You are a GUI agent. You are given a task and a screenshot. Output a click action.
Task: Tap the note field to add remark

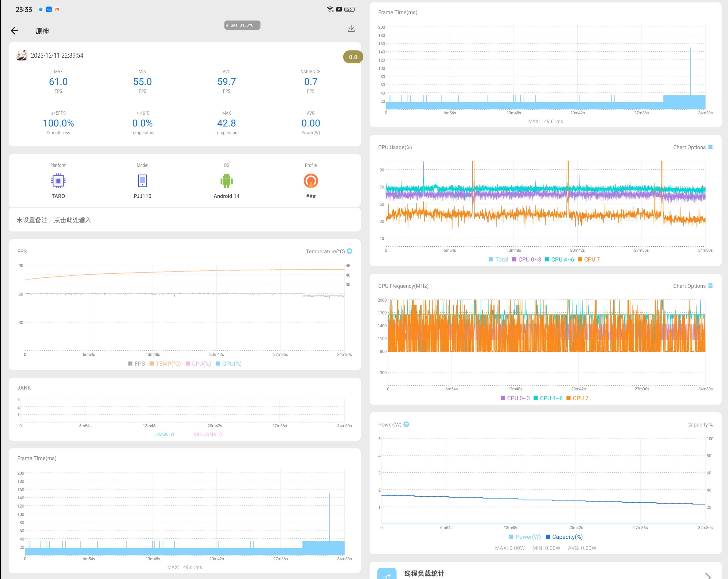point(185,220)
